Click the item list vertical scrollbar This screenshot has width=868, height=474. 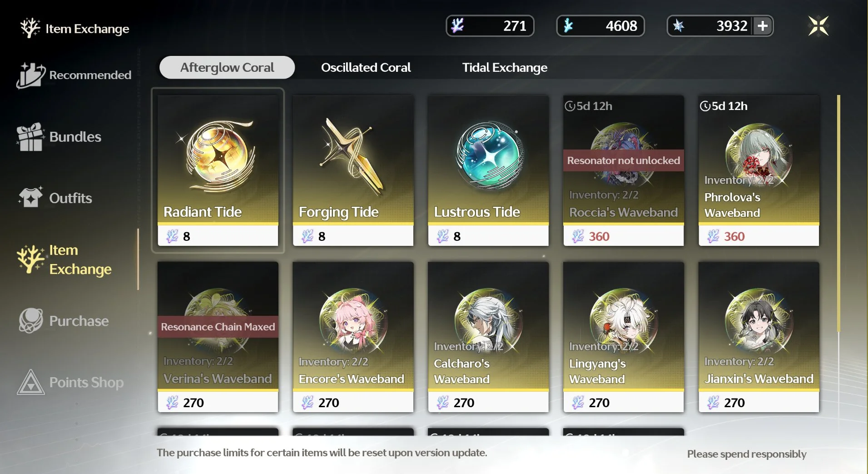point(838,214)
